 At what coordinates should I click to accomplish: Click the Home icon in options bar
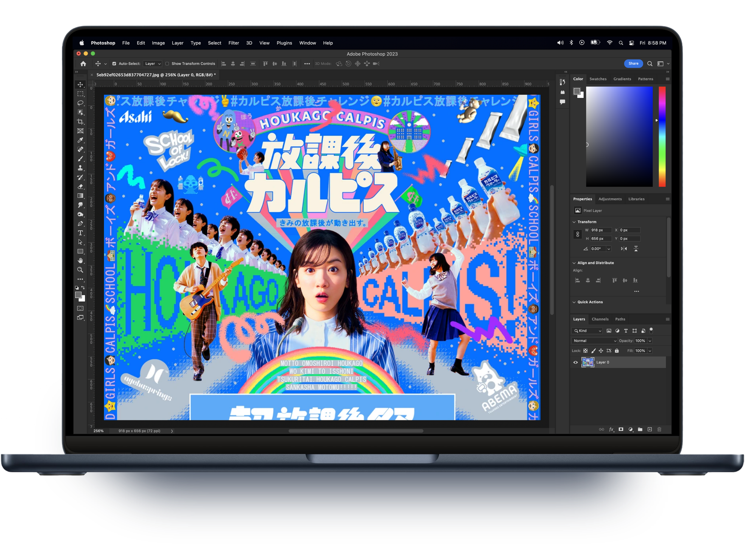[83, 64]
